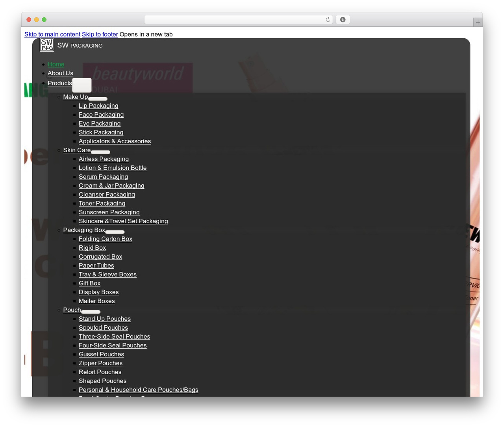The width and height of the screenshot is (504, 427).
Task: Toggle the Pouch submenu
Action: coord(91,312)
